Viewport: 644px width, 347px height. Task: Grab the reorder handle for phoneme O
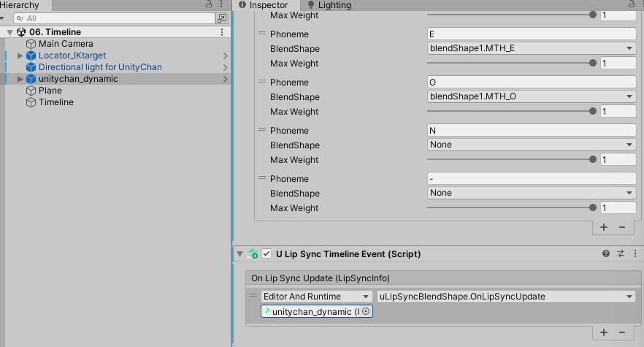point(262,82)
